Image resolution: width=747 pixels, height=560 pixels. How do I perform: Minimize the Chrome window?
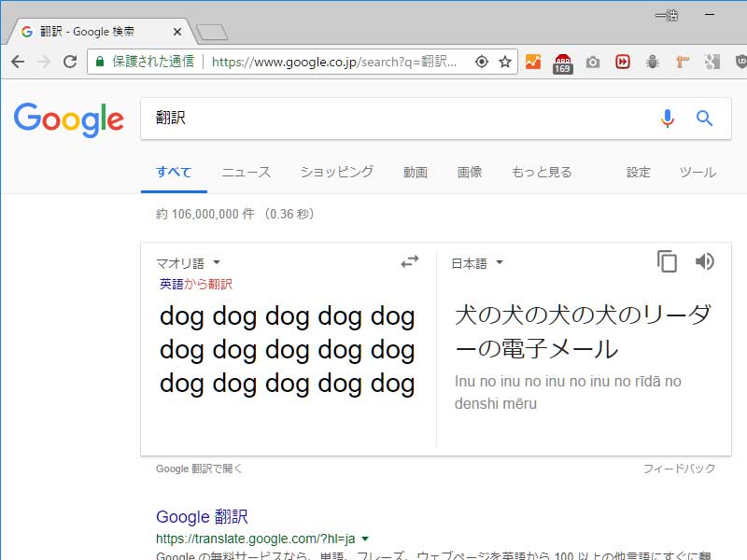click(x=710, y=14)
